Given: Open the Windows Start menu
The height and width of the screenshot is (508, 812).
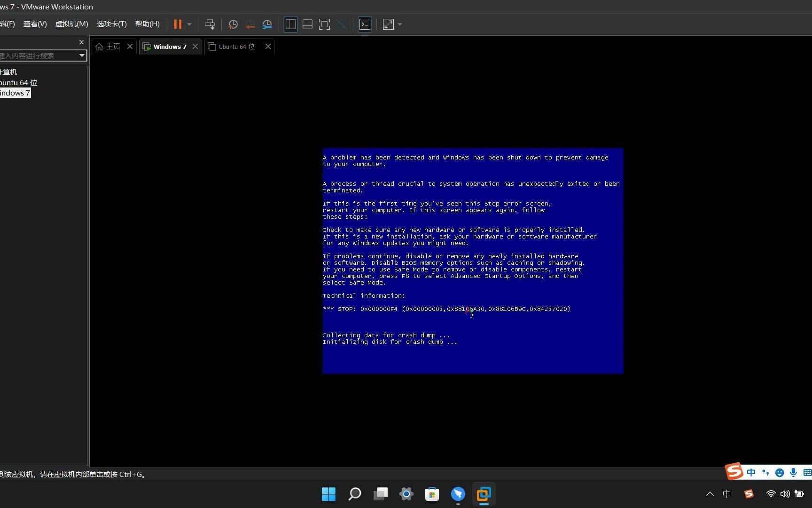Looking at the screenshot, I should pos(329,494).
